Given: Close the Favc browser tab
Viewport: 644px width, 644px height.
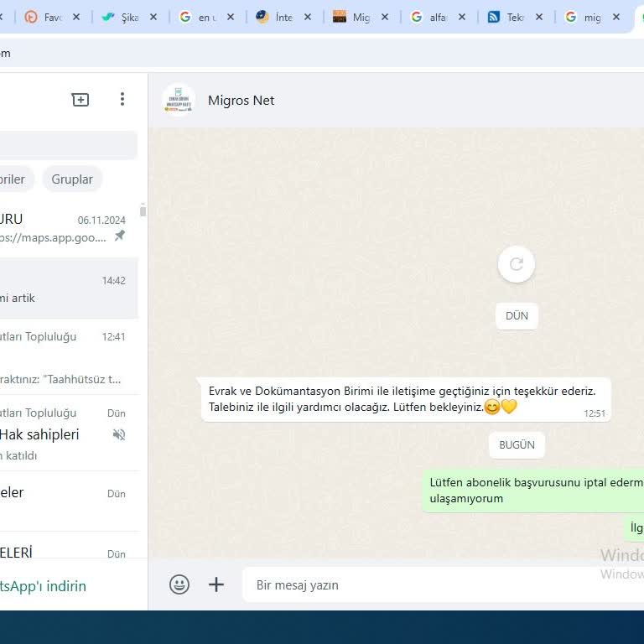Looking at the screenshot, I should (x=76, y=17).
